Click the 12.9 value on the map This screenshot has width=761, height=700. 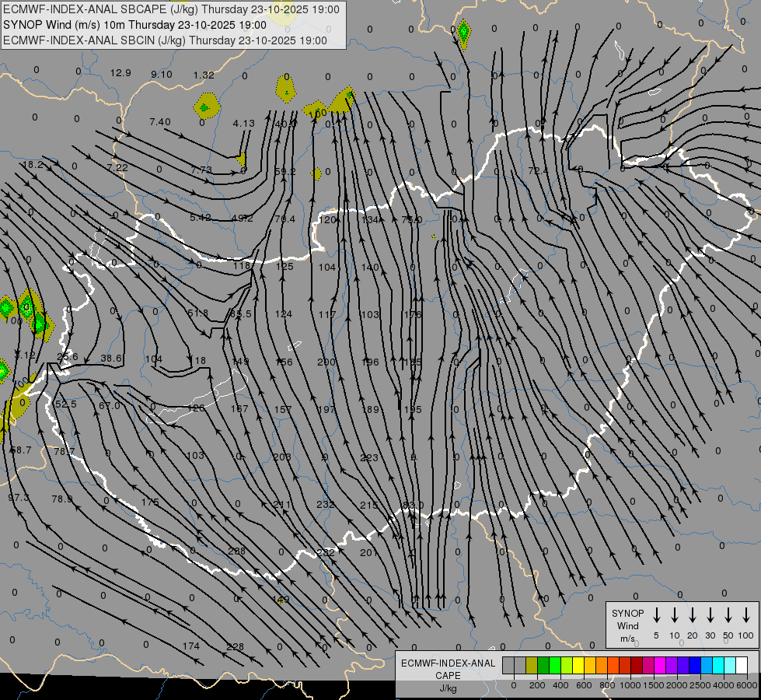point(120,73)
